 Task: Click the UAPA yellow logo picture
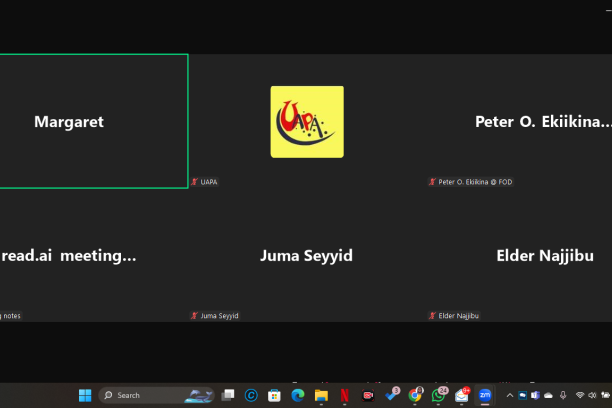307,122
